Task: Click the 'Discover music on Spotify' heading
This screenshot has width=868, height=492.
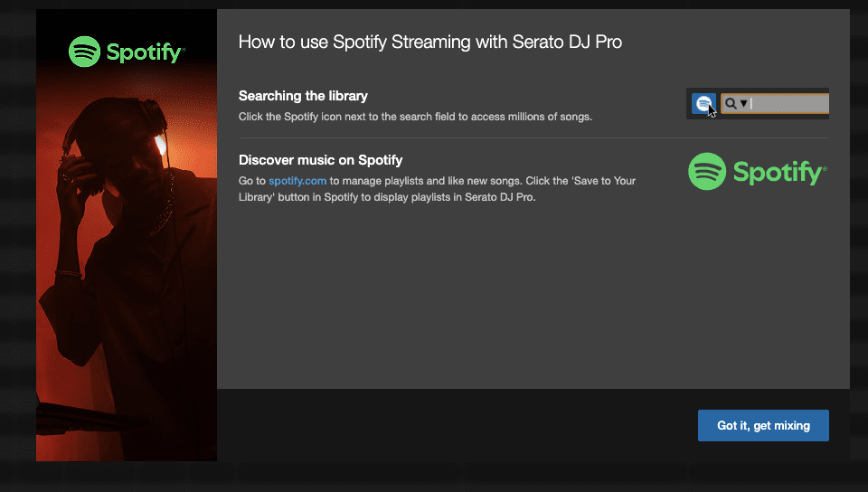Action: pyautogui.click(x=320, y=160)
